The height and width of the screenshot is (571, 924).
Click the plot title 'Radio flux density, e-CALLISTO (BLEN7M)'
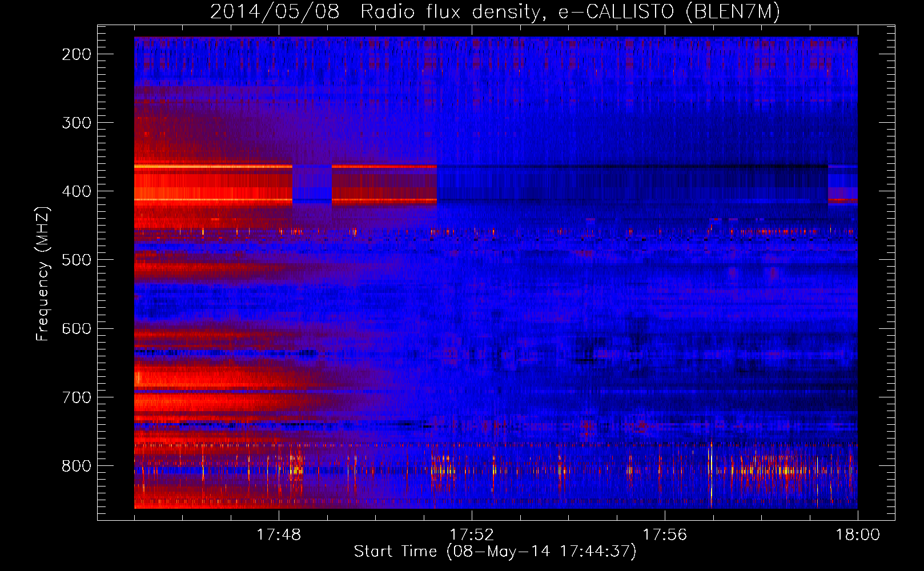pyautogui.click(x=570, y=11)
